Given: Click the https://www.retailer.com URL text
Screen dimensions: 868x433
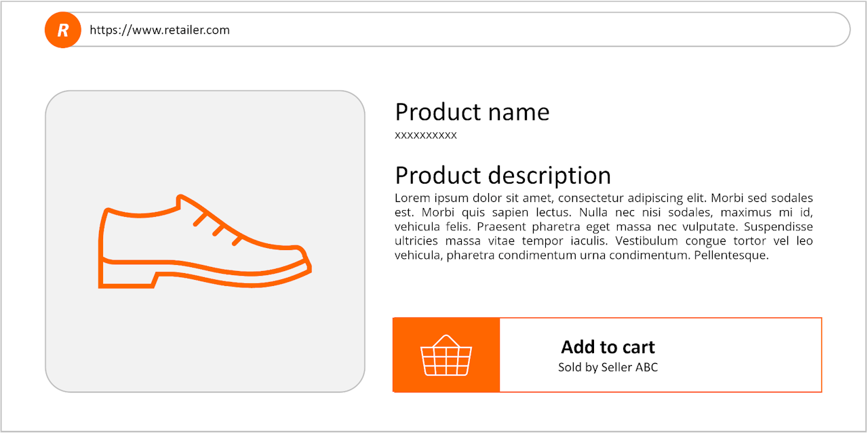Looking at the screenshot, I should [x=159, y=30].
